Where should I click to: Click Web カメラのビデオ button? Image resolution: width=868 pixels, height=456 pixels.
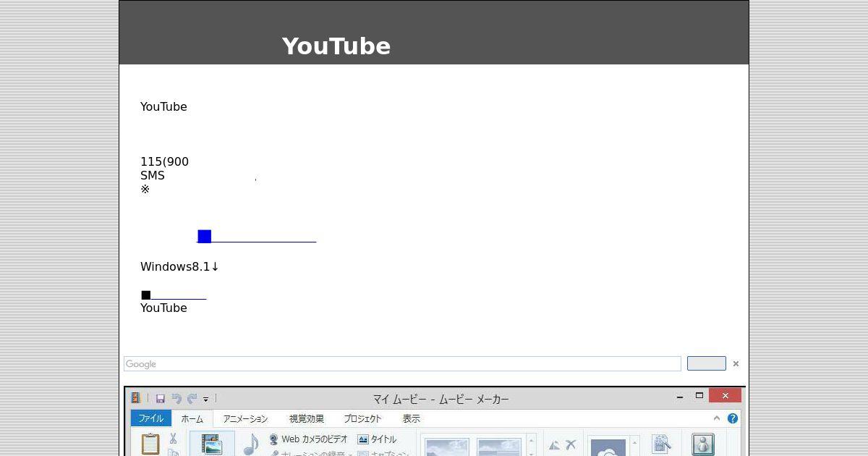308,439
